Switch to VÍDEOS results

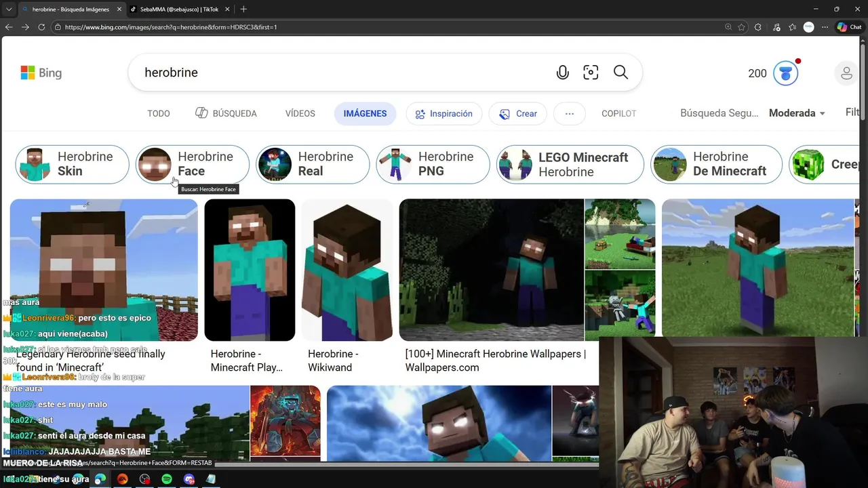coord(300,114)
